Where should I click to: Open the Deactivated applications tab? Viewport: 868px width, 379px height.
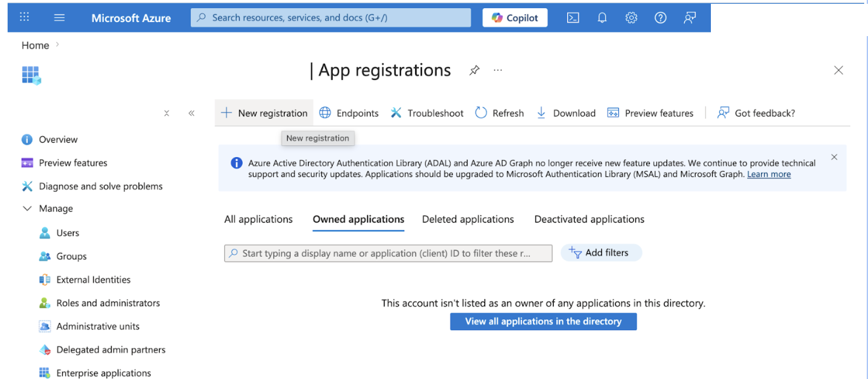[589, 219]
